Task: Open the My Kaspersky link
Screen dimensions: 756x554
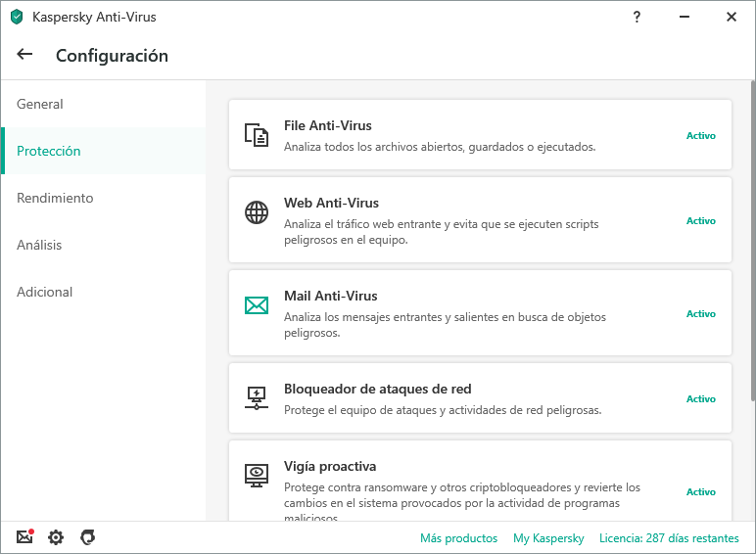Action: 548,538
